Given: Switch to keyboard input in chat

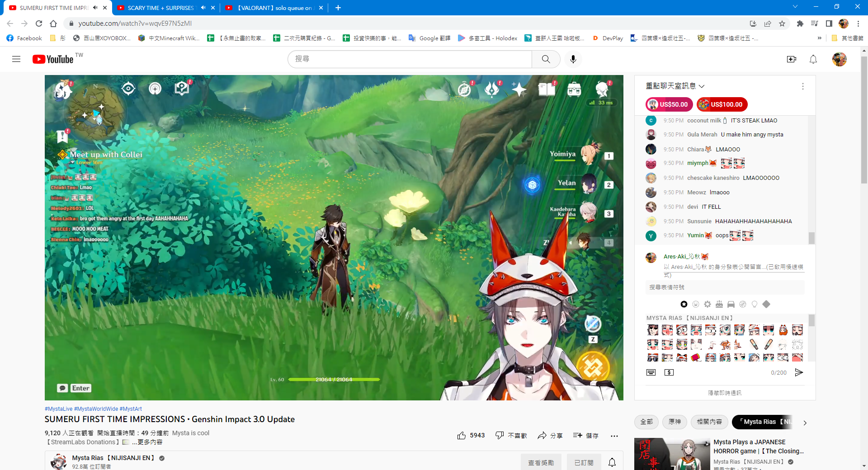Looking at the screenshot, I should [651, 372].
